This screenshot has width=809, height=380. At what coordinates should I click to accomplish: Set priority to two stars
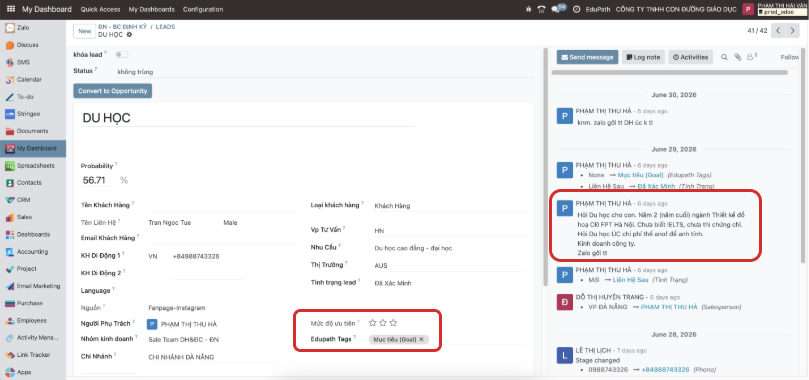point(383,323)
